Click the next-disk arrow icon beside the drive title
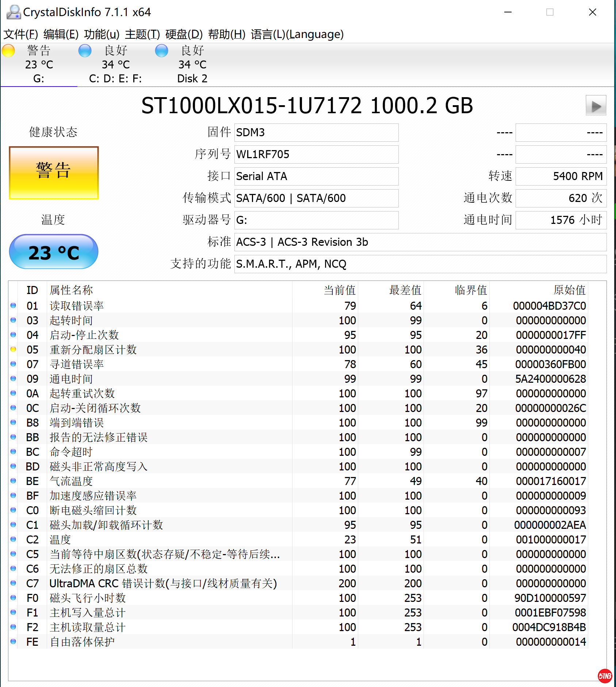 click(x=596, y=106)
